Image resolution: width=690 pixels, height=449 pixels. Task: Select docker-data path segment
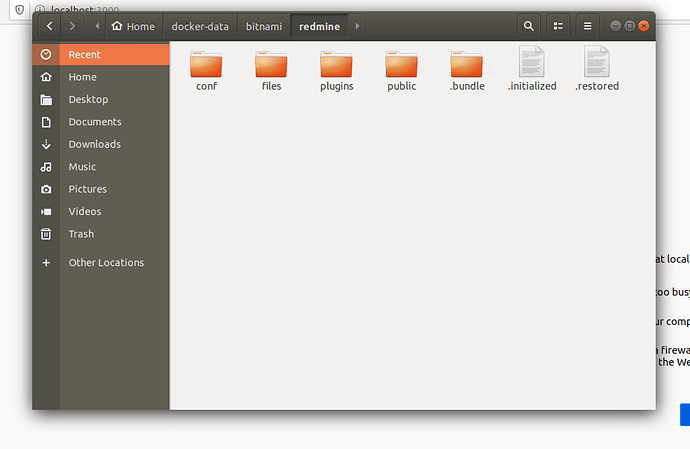tap(200, 26)
